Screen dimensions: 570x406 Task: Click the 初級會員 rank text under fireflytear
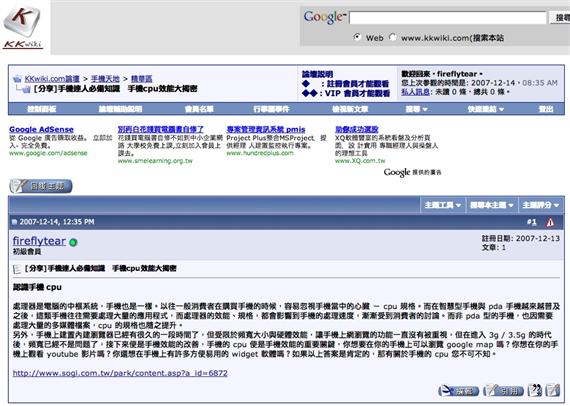coord(27,252)
